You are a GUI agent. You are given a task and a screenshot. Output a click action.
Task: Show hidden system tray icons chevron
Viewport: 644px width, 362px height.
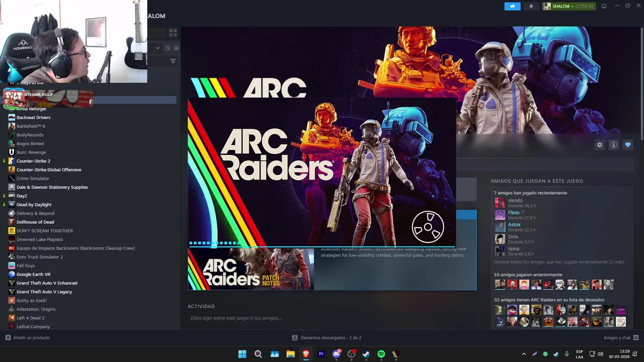coord(523,354)
